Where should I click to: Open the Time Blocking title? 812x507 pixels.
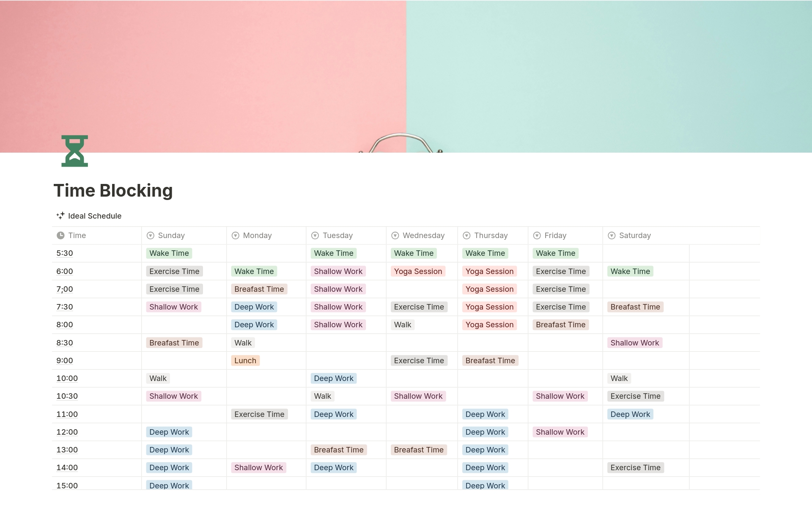(x=113, y=190)
